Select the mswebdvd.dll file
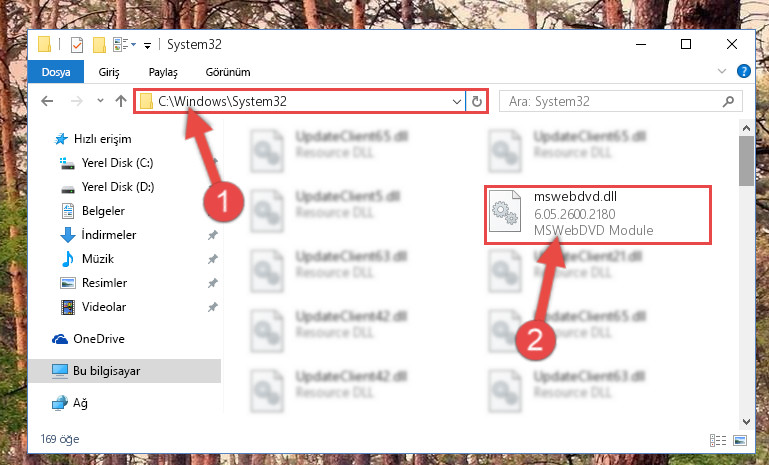This screenshot has height=465, width=769. [x=597, y=214]
